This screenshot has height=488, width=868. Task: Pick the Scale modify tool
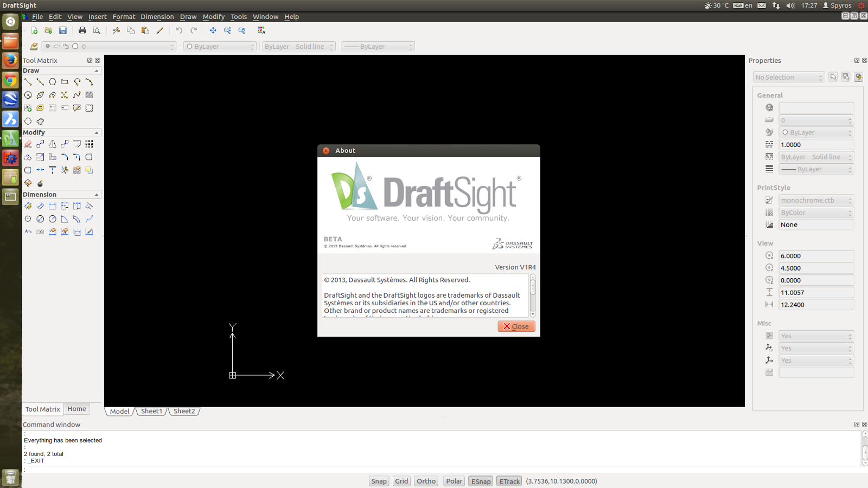coord(40,157)
